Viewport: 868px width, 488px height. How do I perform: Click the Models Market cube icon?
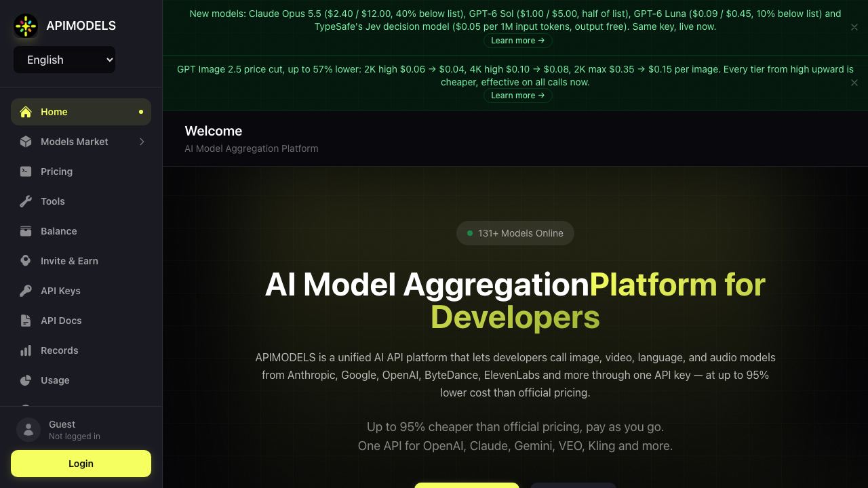tap(26, 142)
